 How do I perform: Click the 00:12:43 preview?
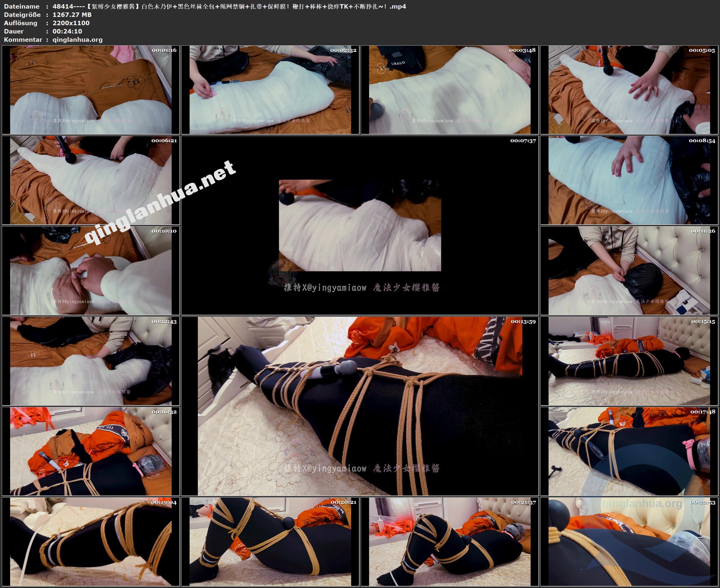(x=91, y=361)
